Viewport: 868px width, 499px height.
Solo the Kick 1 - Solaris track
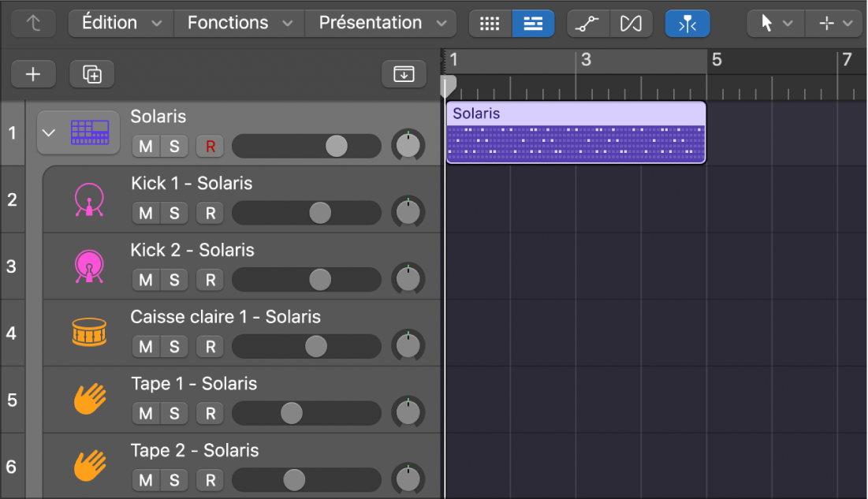pyautogui.click(x=173, y=213)
